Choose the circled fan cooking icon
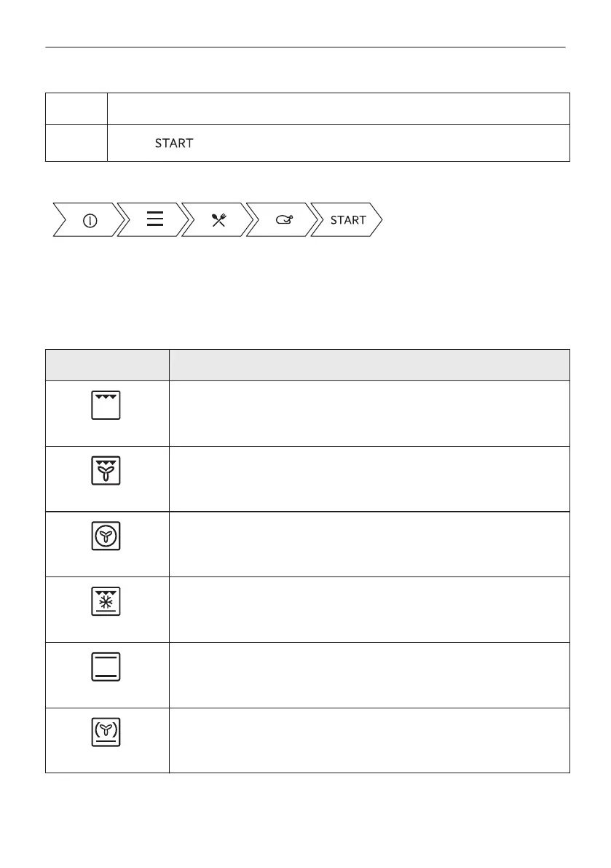Screen dimensions: 611x868 click(x=106, y=537)
